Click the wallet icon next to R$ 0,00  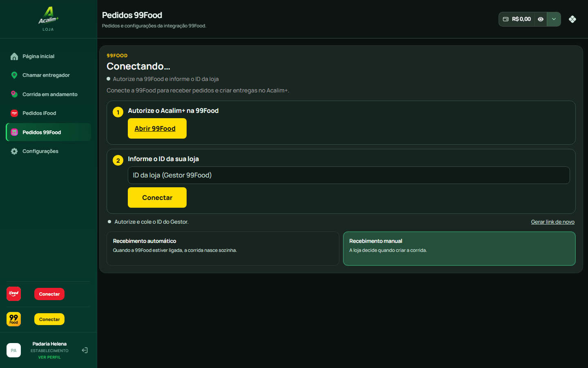coord(506,19)
